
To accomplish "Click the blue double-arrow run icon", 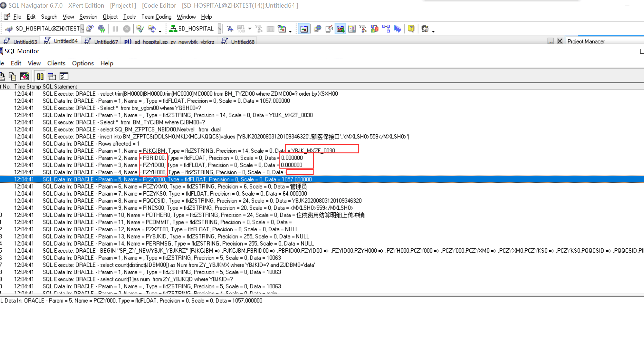I will [x=398, y=29].
